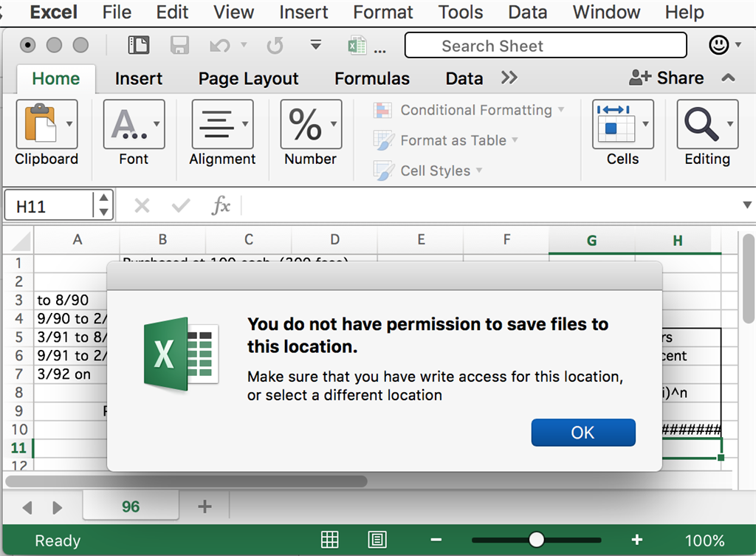Open the View menu

tap(234, 12)
